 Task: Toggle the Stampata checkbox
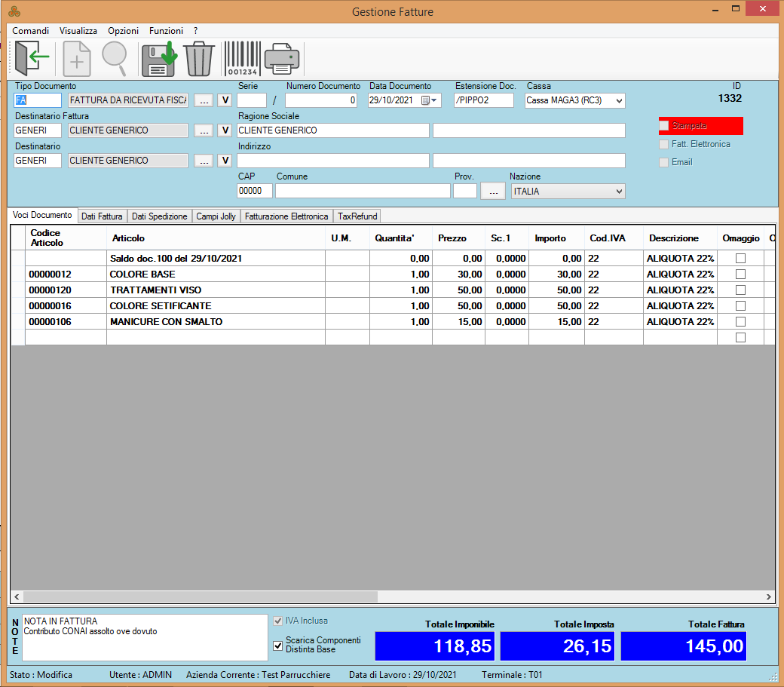point(664,126)
